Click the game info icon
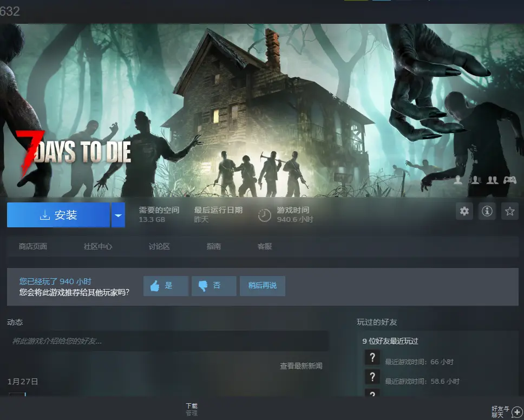This screenshot has height=420, width=524. tap(487, 211)
